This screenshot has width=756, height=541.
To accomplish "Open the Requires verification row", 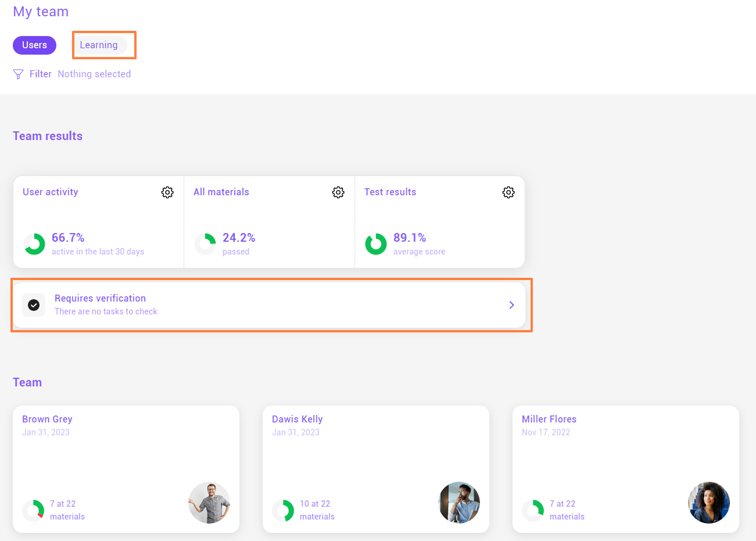I will pyautogui.click(x=269, y=305).
